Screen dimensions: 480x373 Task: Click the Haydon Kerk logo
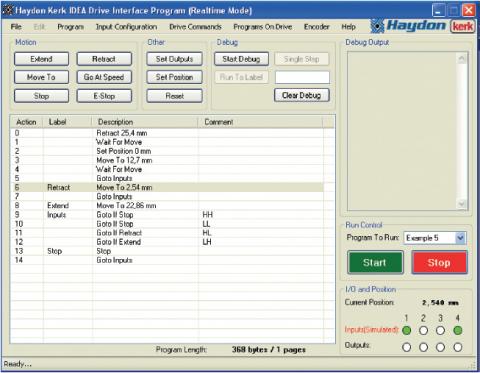[x=422, y=26]
